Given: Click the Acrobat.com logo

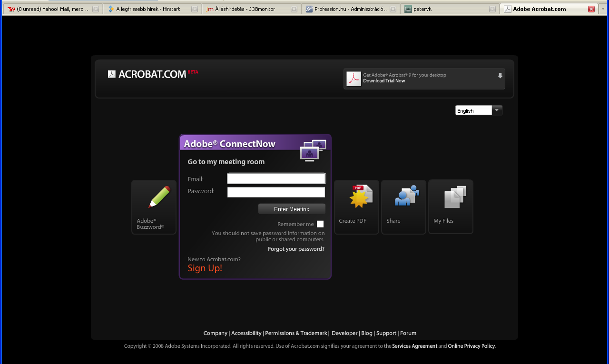Looking at the screenshot, I should (x=153, y=74).
